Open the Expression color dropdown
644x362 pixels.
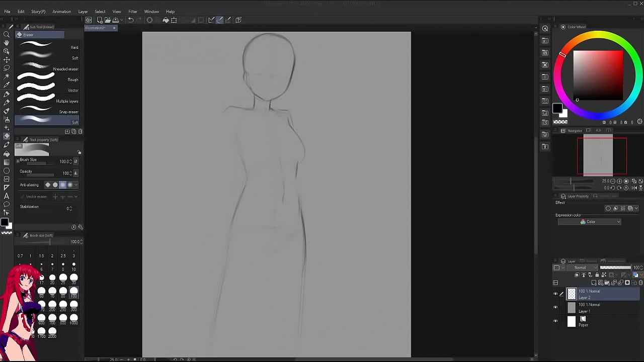click(x=589, y=222)
